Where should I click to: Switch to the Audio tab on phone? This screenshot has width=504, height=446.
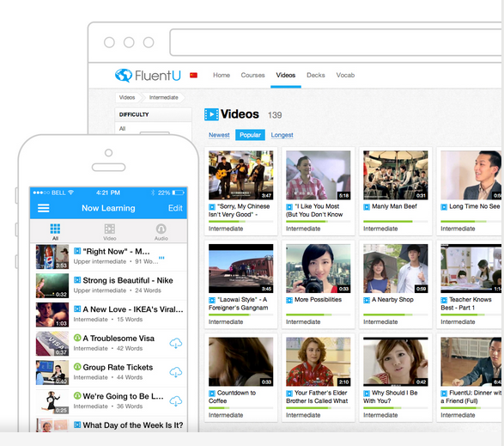(161, 232)
